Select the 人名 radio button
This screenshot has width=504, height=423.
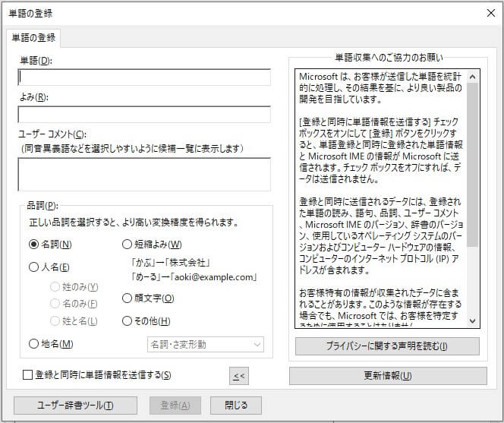[x=33, y=267]
